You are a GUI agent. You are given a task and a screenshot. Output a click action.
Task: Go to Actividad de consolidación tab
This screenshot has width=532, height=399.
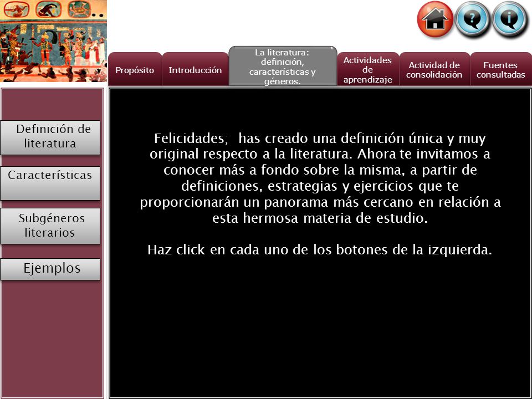tap(434, 69)
